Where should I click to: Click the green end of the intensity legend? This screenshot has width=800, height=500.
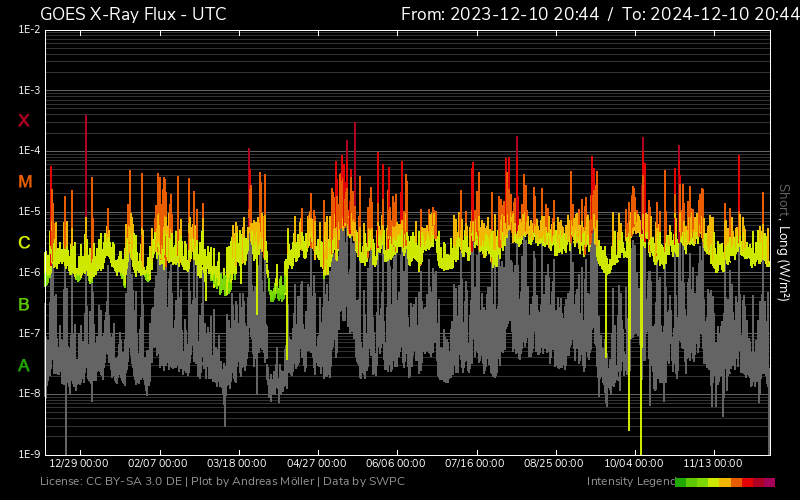pos(681,482)
